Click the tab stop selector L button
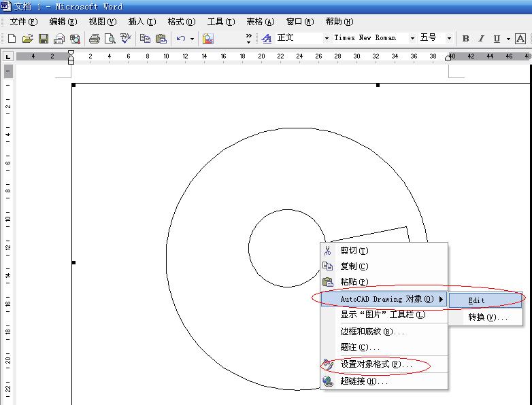This screenshot has height=405, width=532. click(x=8, y=56)
